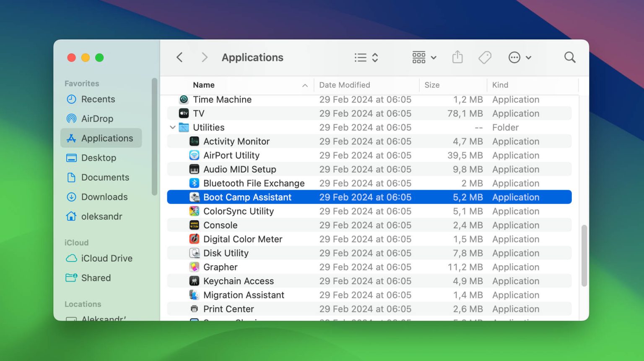Click the Edit Tags icon
The height and width of the screenshot is (361, 644).
(x=485, y=57)
